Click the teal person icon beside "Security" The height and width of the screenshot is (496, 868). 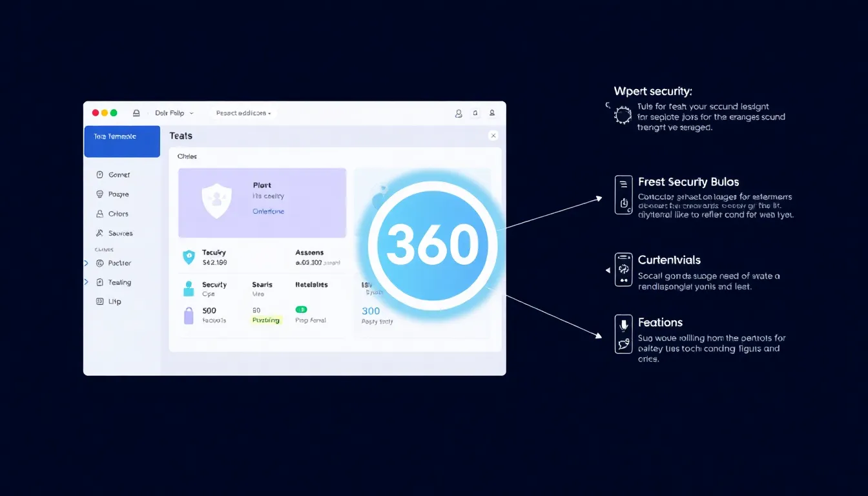click(x=189, y=288)
